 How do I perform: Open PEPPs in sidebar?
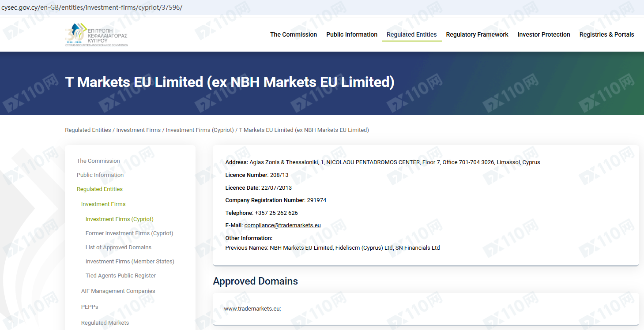click(90, 307)
